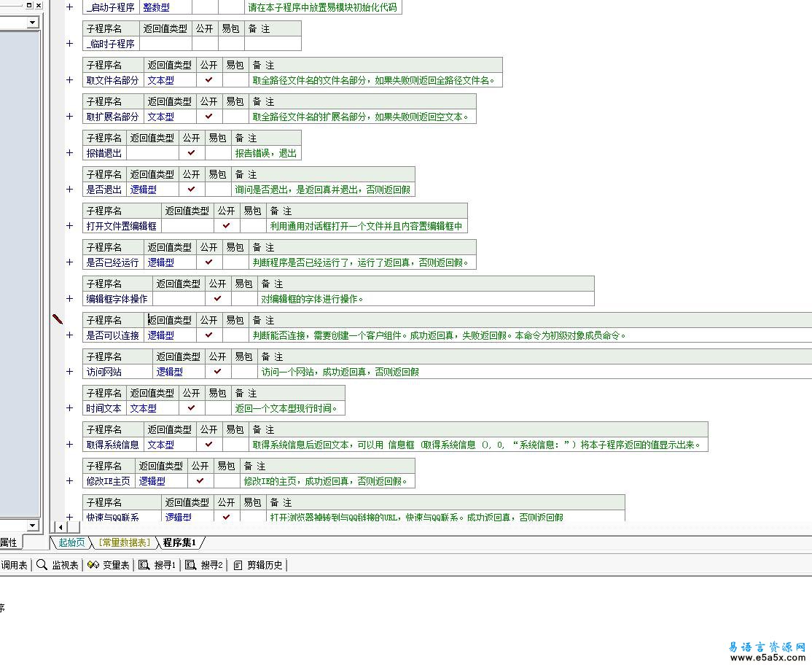Select the 属性 properties tab
Viewport: 812px width, 667px height.
click(x=8, y=542)
